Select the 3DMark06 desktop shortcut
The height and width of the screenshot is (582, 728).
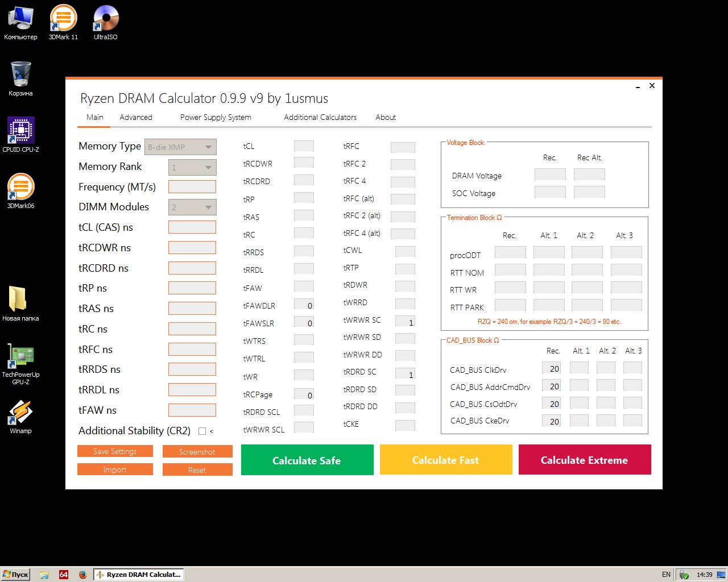coord(20,191)
